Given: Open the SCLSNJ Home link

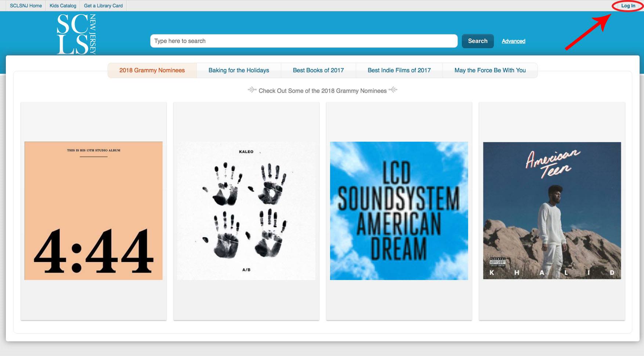Looking at the screenshot, I should [26, 6].
